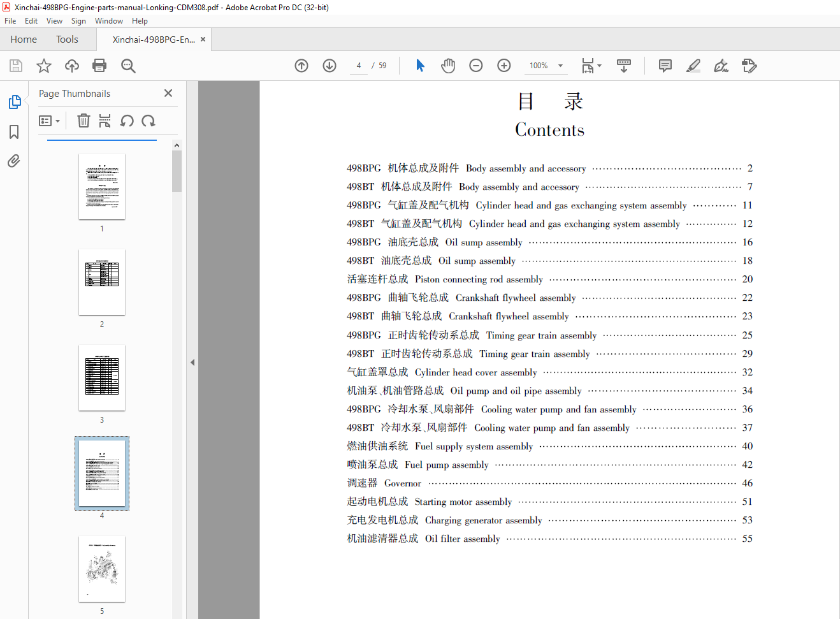Select page 2 thumbnail

pos(102,282)
